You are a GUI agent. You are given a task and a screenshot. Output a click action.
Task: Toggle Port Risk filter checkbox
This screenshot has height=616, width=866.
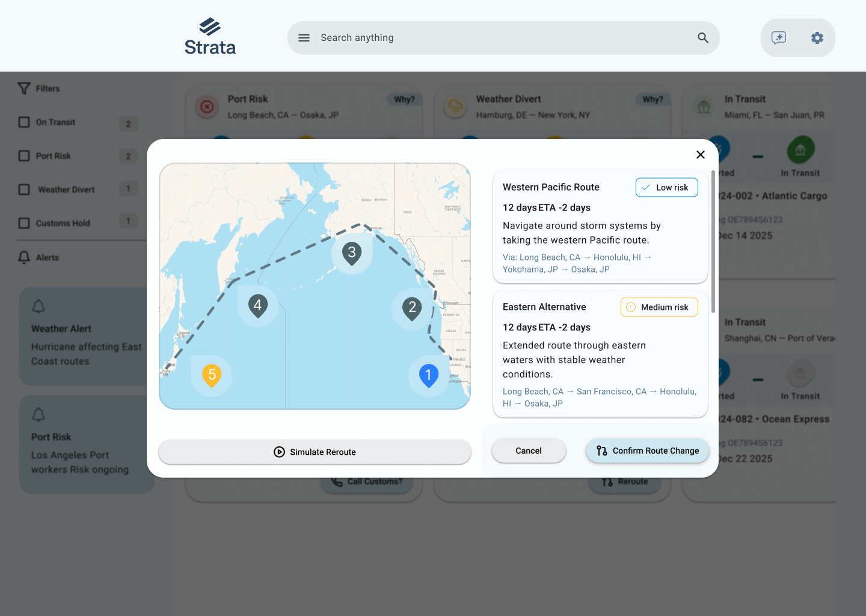point(24,156)
